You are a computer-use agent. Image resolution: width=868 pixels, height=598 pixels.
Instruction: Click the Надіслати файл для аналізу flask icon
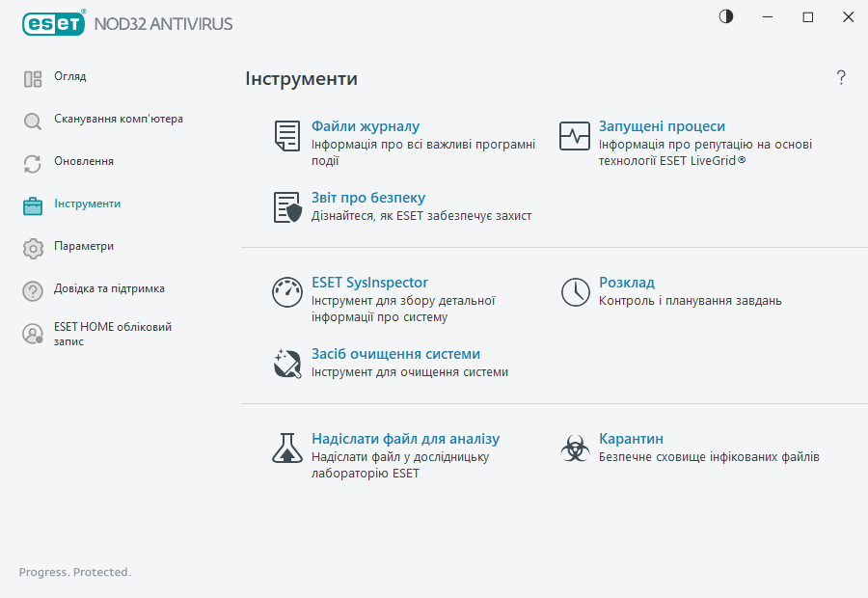(286, 447)
